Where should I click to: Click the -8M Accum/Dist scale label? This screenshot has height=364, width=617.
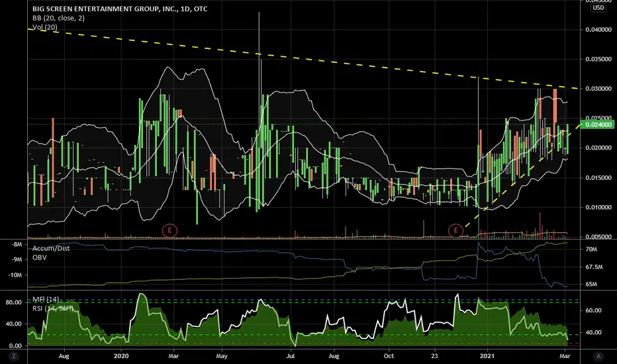(17, 244)
